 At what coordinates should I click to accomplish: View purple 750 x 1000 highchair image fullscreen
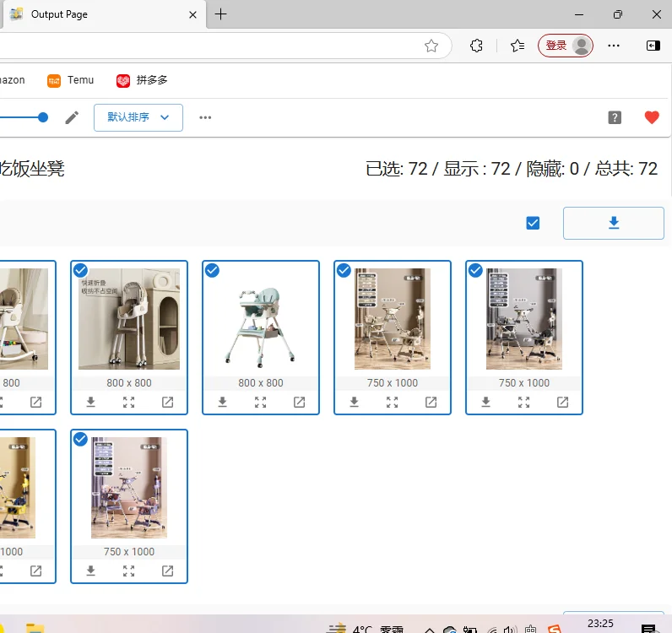pyautogui.click(x=128, y=571)
